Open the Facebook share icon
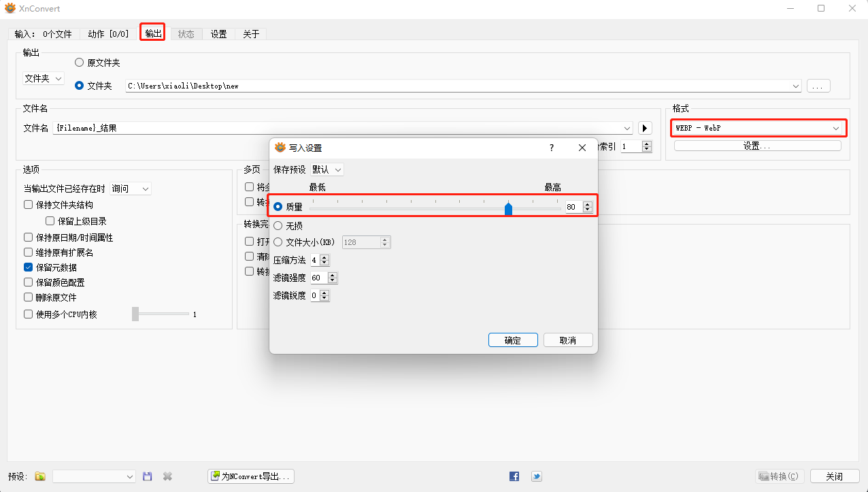Image resolution: width=868 pixels, height=492 pixels. pos(514,476)
